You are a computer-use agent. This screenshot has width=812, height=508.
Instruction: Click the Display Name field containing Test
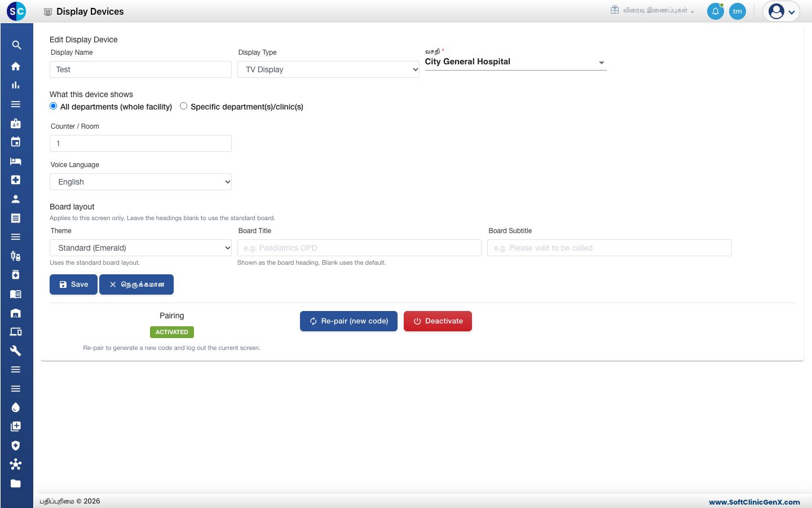click(140, 69)
